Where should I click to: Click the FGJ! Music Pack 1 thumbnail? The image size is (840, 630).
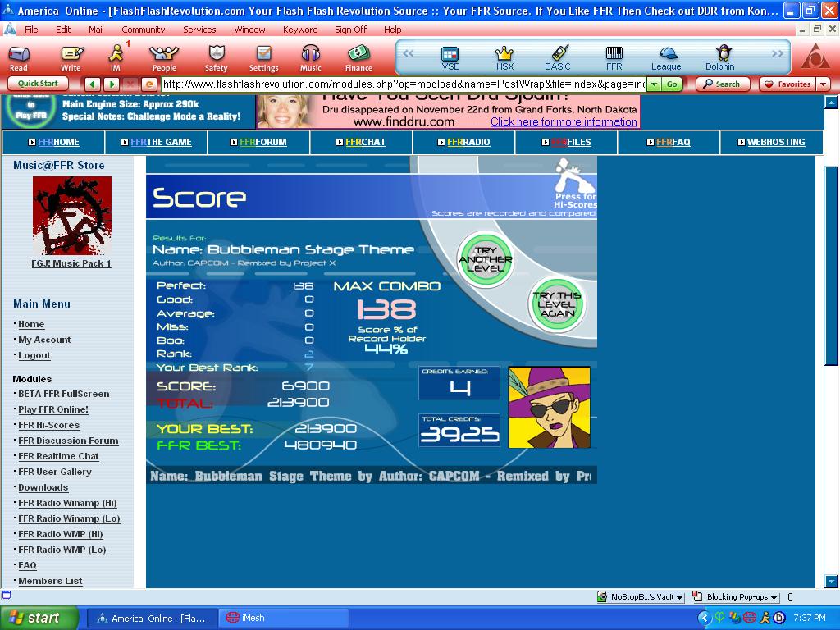72,216
